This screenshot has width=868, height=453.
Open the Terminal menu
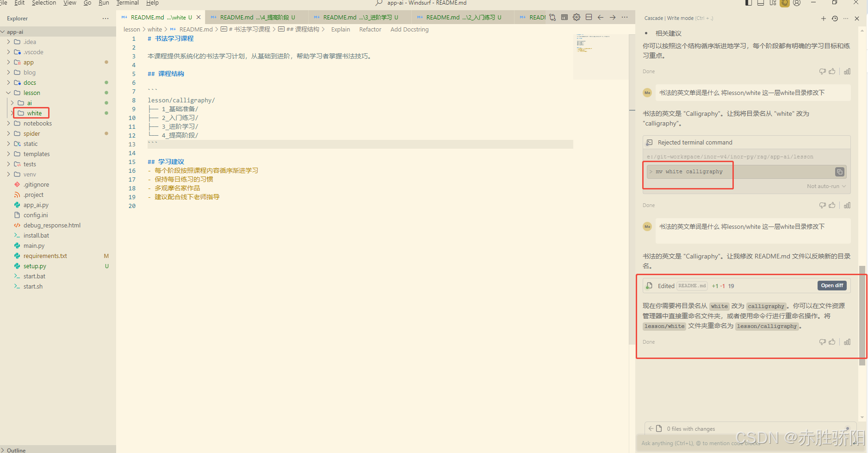(x=128, y=3)
